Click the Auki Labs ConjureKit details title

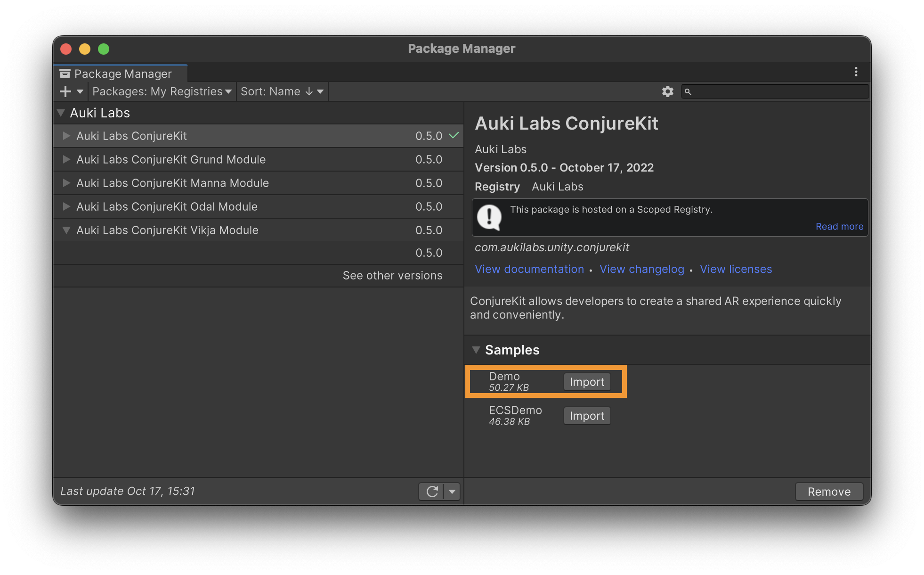[566, 123]
